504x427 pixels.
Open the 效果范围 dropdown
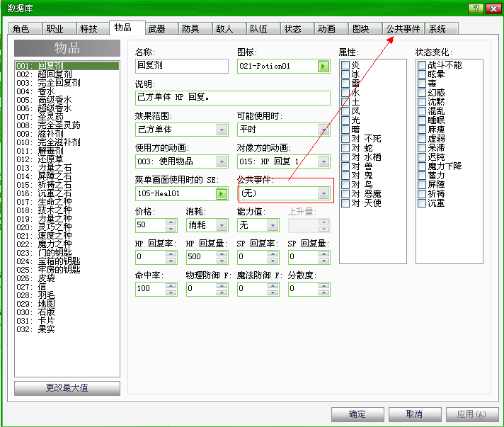[222, 130]
